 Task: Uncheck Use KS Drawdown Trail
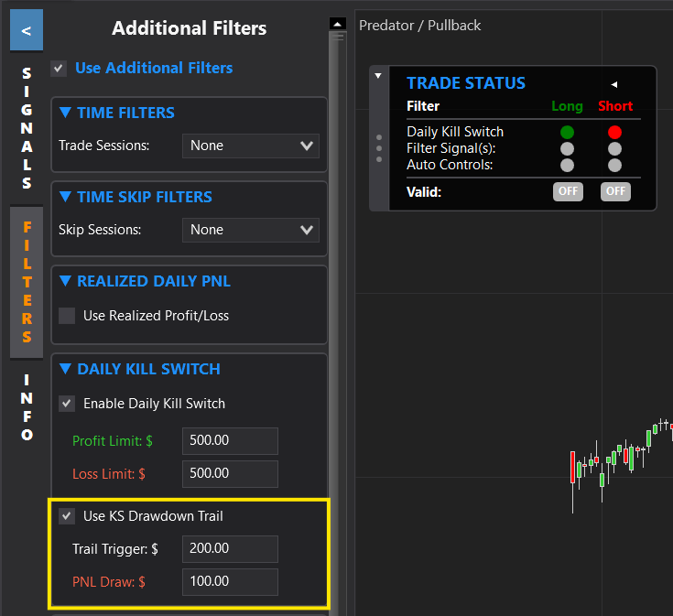pyautogui.click(x=67, y=516)
